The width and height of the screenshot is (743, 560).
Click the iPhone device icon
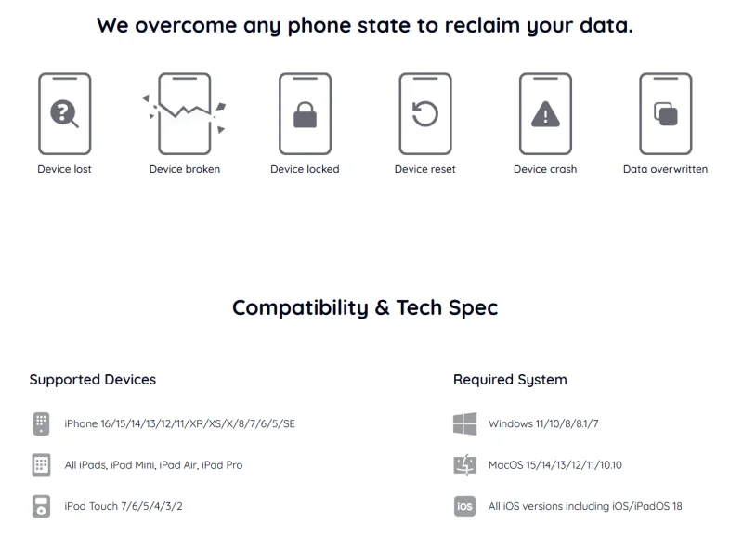(x=41, y=423)
